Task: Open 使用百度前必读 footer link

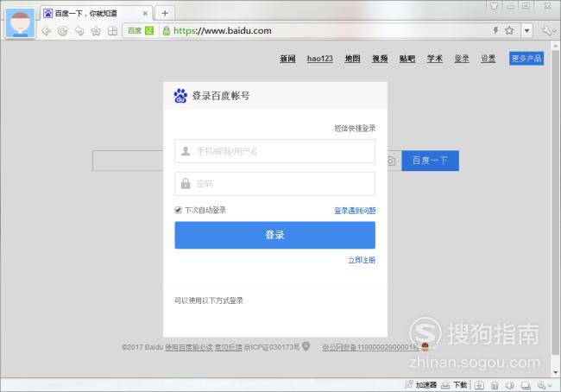Action: (189, 347)
